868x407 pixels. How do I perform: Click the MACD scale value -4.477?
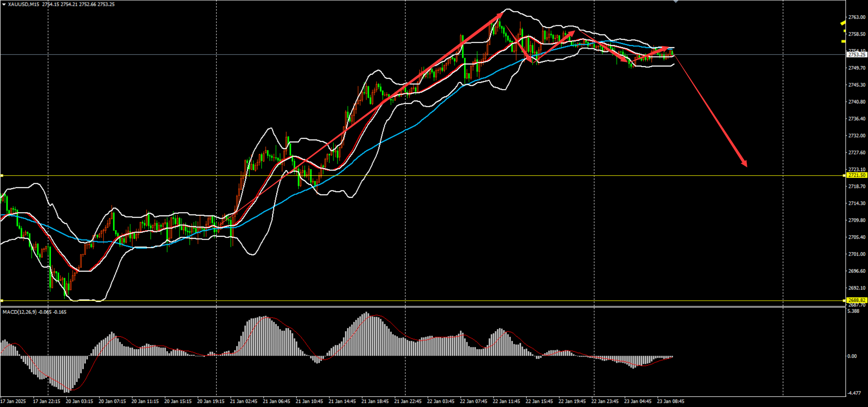(854, 393)
